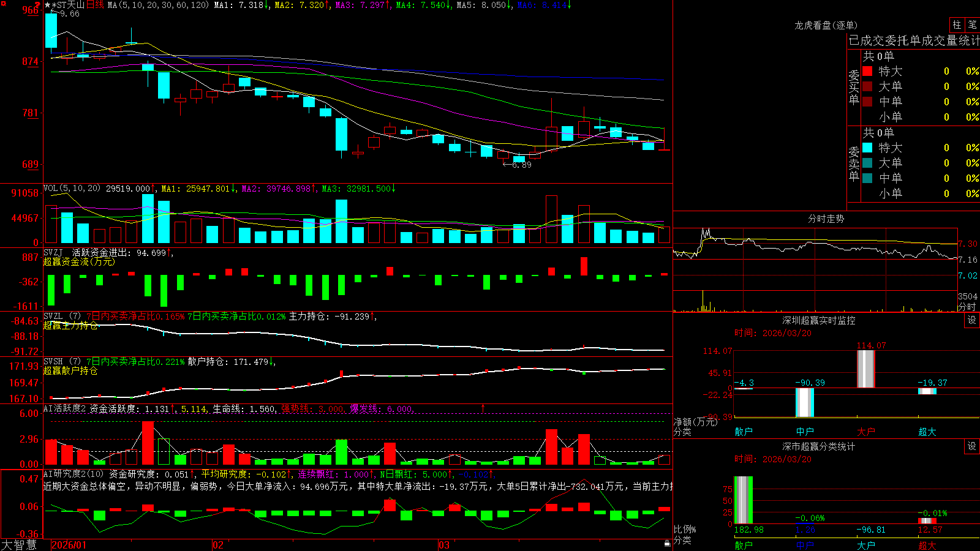This screenshot has width=980, height=551.
Task: Click the 超大 12.57 value in 分类统计
Action: pos(930,530)
